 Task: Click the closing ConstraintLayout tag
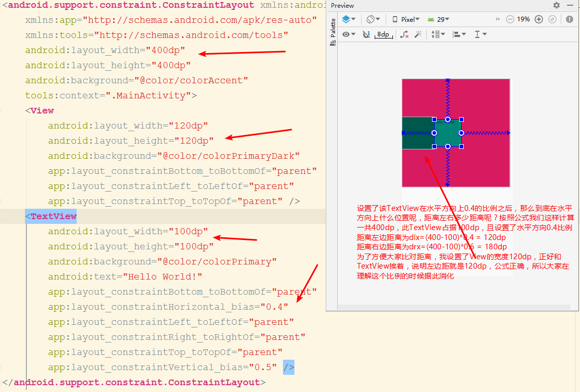134,383
